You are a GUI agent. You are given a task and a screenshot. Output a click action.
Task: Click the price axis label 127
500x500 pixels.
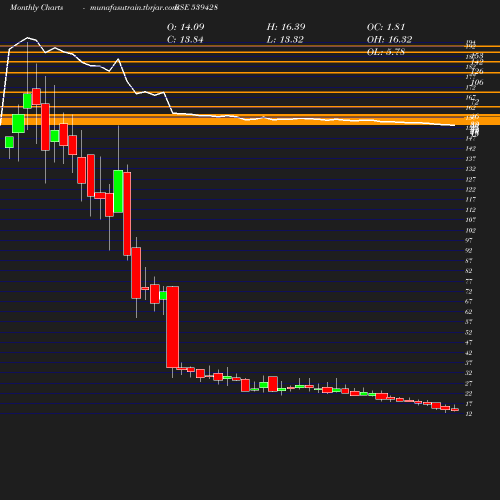(x=470, y=179)
